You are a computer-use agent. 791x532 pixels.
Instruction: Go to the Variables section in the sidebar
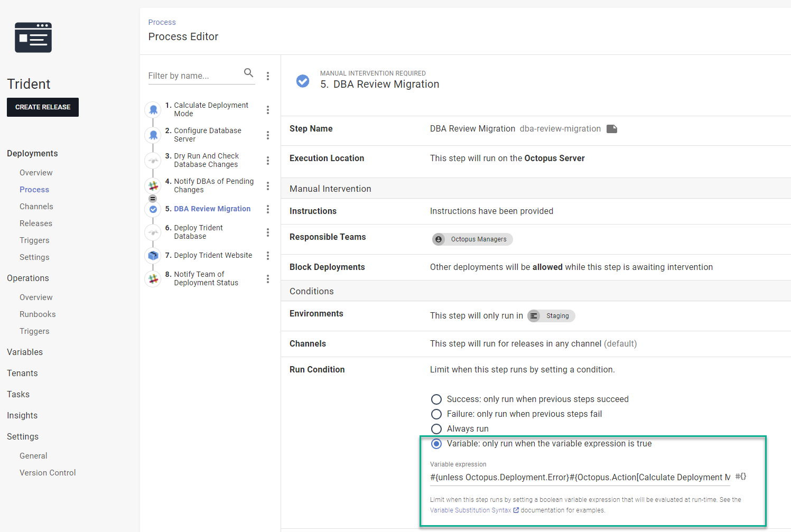[x=25, y=352]
